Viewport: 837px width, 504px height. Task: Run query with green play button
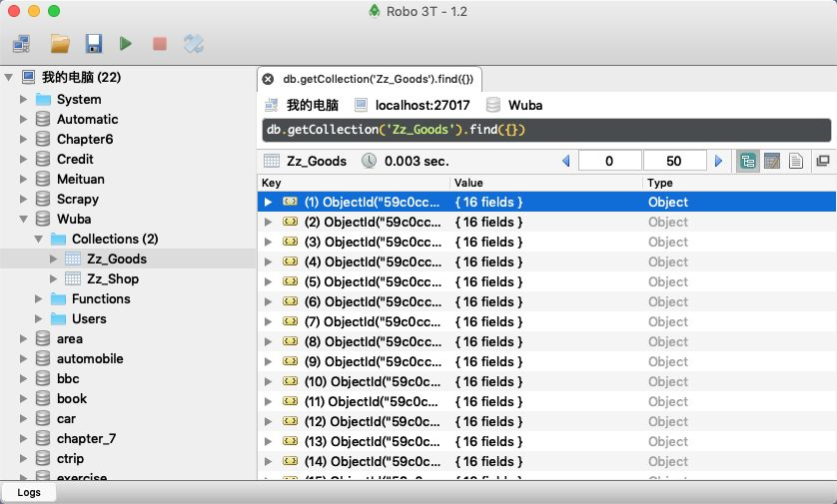click(126, 44)
